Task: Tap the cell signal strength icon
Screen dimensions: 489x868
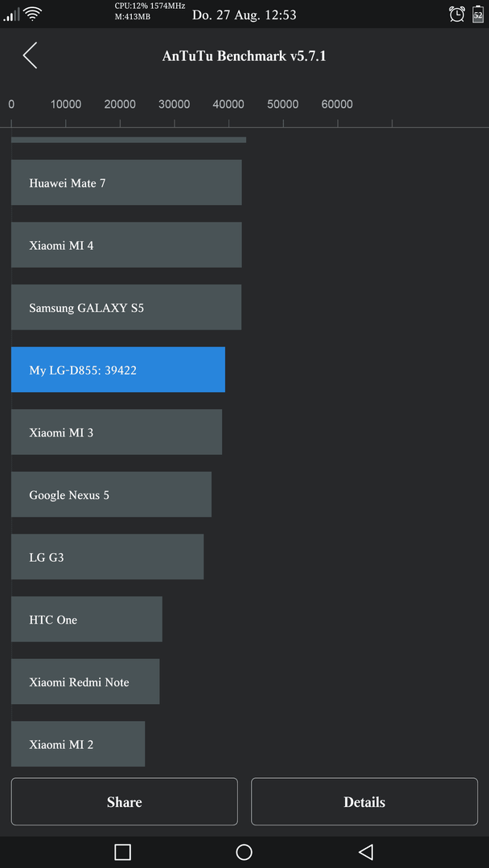Action: tap(11, 15)
